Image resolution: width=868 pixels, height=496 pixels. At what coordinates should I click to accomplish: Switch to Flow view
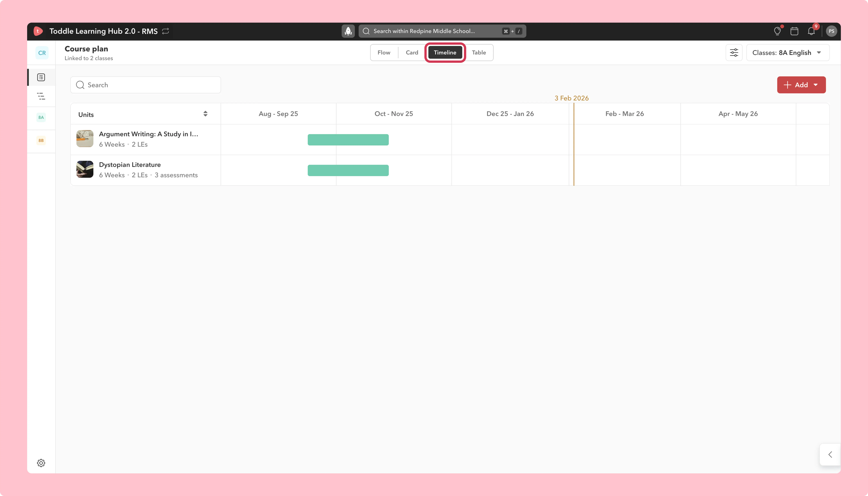click(x=384, y=52)
